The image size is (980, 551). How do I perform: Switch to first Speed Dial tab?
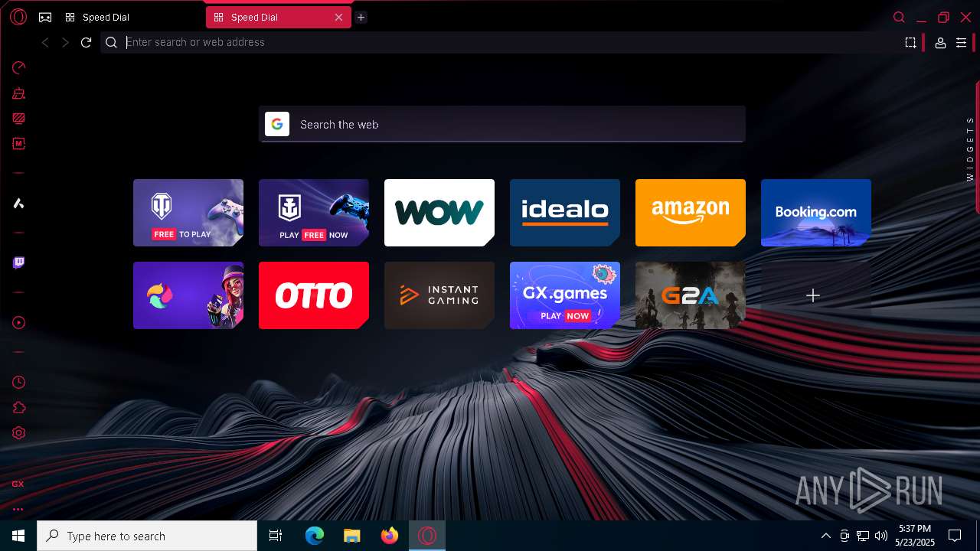[130, 17]
